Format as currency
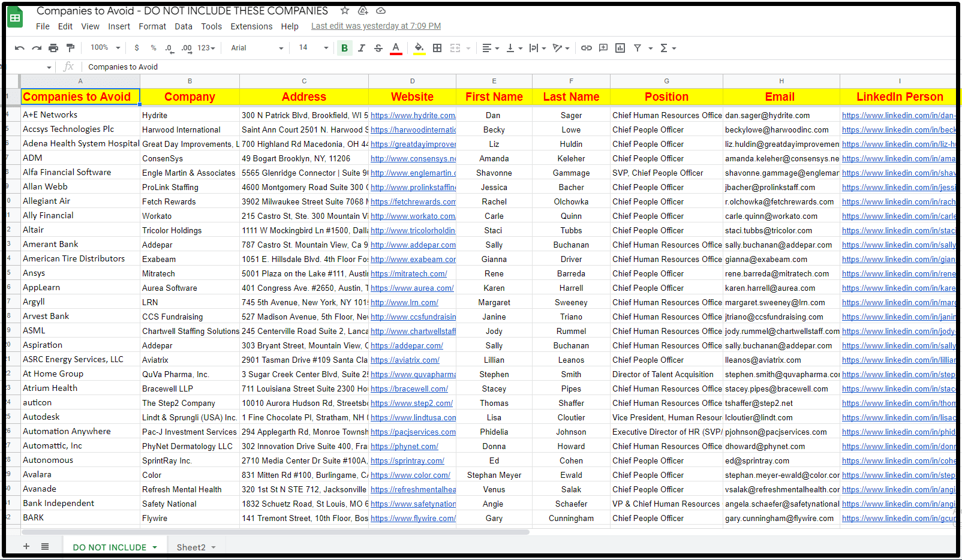The width and height of the screenshot is (962, 560). pyautogui.click(x=137, y=48)
